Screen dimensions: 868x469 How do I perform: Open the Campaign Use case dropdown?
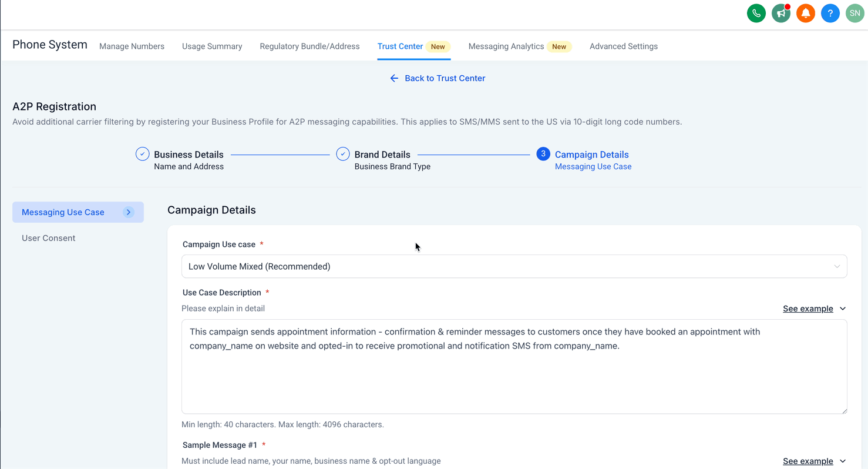tap(514, 266)
